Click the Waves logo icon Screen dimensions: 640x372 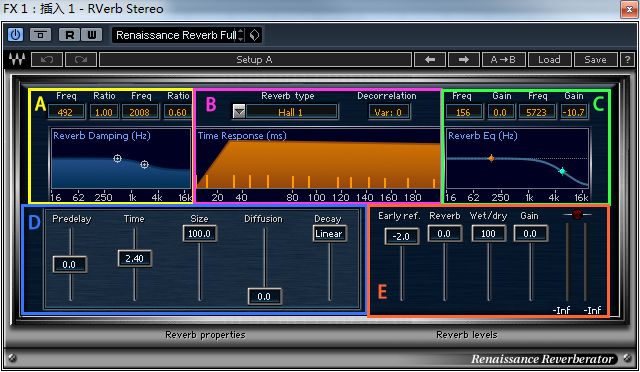coord(17,60)
